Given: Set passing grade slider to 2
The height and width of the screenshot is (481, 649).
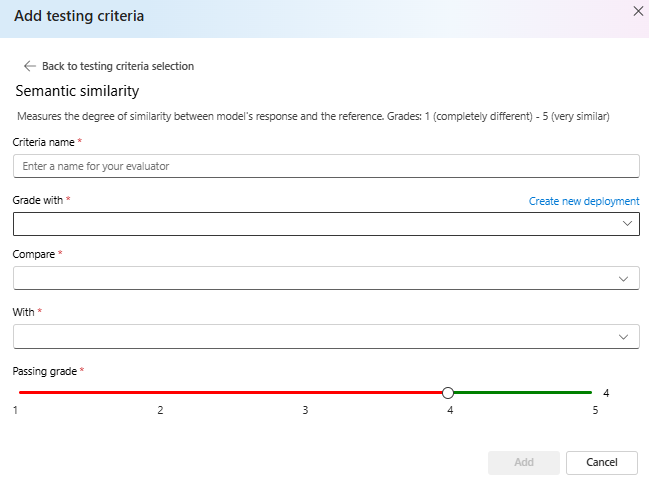Looking at the screenshot, I should click(161, 393).
